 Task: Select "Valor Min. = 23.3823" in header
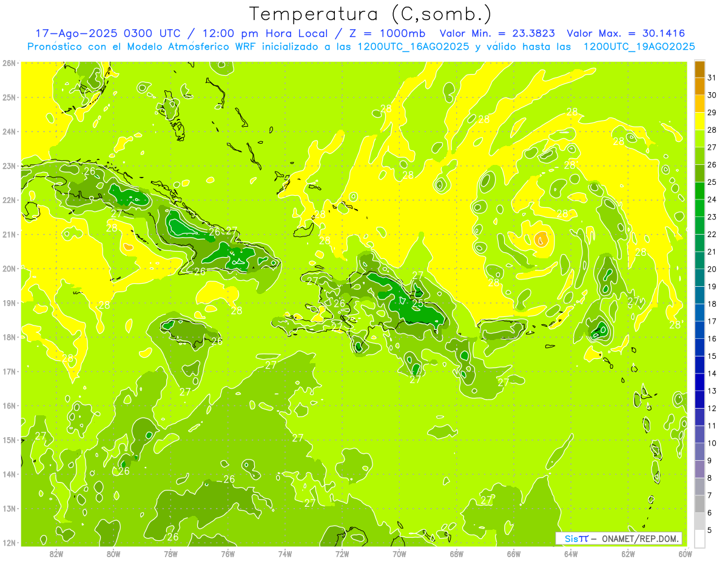coord(497,33)
